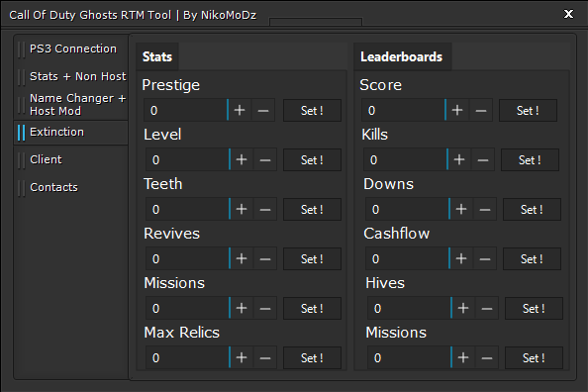Click Set ! for Level
Viewport: 588px width, 392px height.
[x=312, y=159]
